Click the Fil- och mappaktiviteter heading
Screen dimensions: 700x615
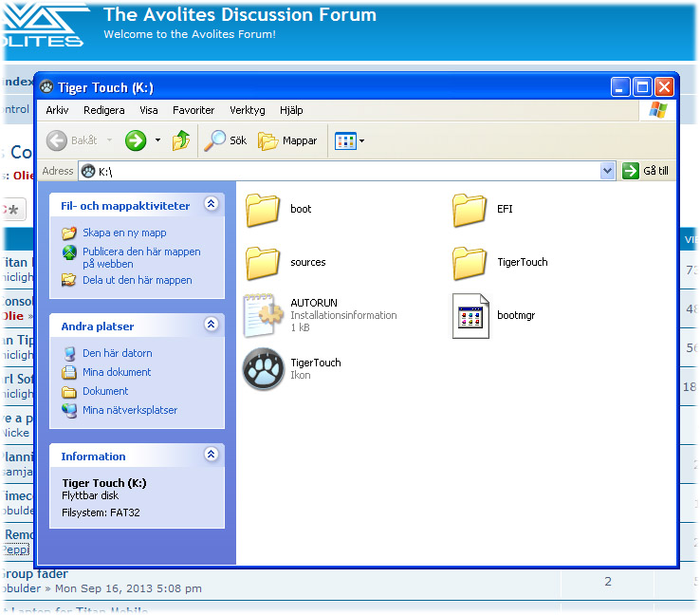pyautogui.click(x=125, y=206)
